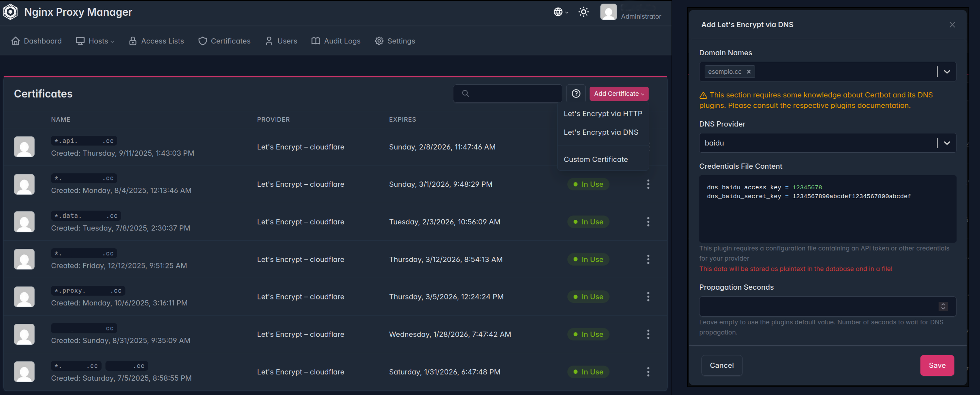Click the Administrator user avatar
This screenshot has height=395, width=980.
[608, 12]
